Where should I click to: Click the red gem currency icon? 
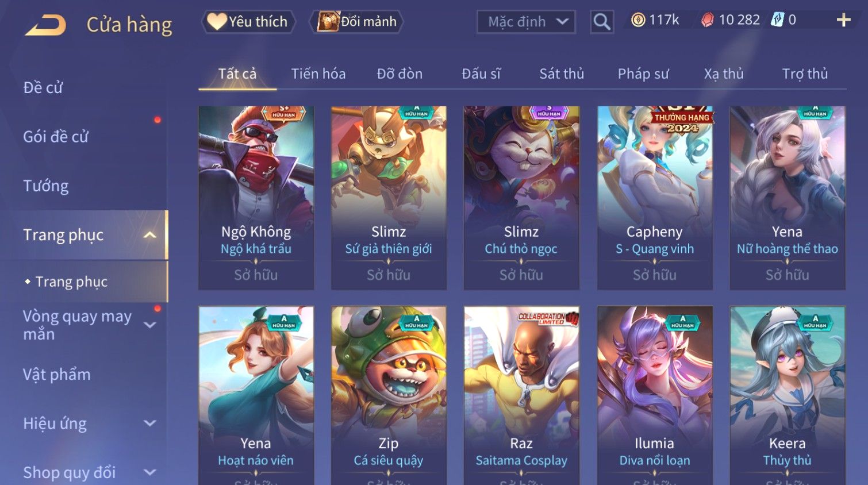click(x=707, y=20)
